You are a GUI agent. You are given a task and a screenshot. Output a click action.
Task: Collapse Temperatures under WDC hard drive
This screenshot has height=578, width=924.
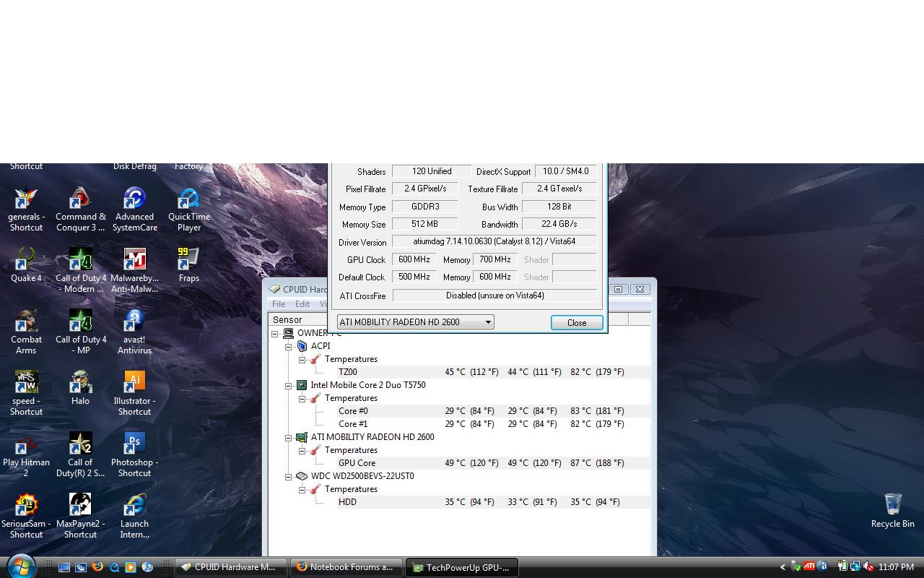[302, 489]
